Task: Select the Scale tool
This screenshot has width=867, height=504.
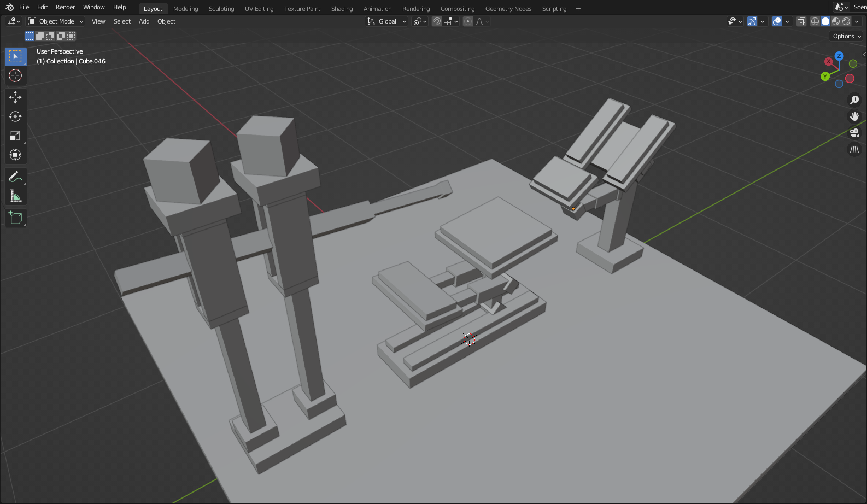Action: click(15, 136)
